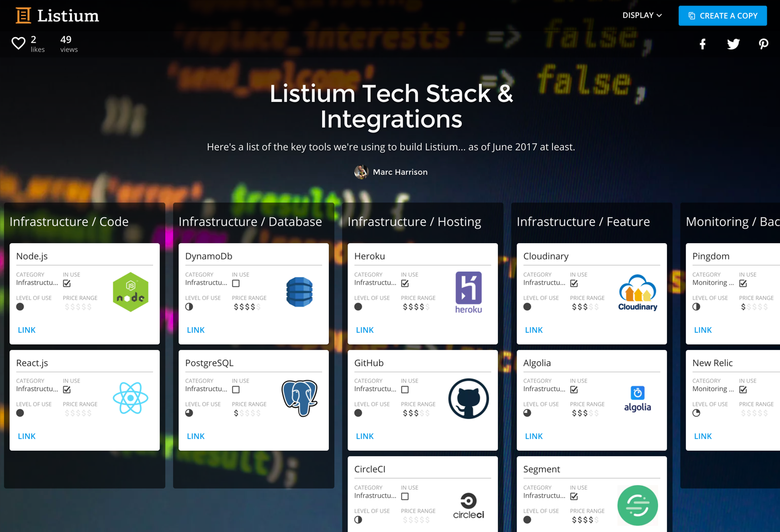Click Marc Harrison author name
This screenshot has width=780, height=532.
(400, 172)
